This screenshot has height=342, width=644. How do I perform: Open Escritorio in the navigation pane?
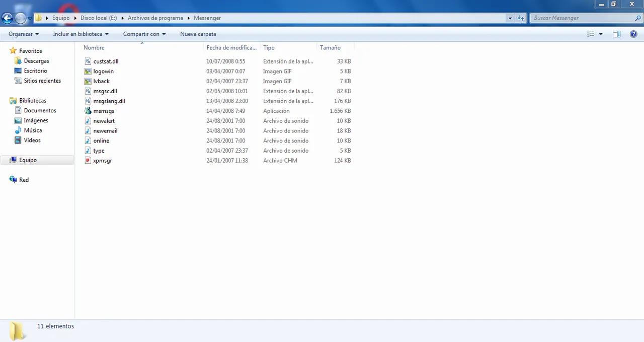tap(35, 71)
